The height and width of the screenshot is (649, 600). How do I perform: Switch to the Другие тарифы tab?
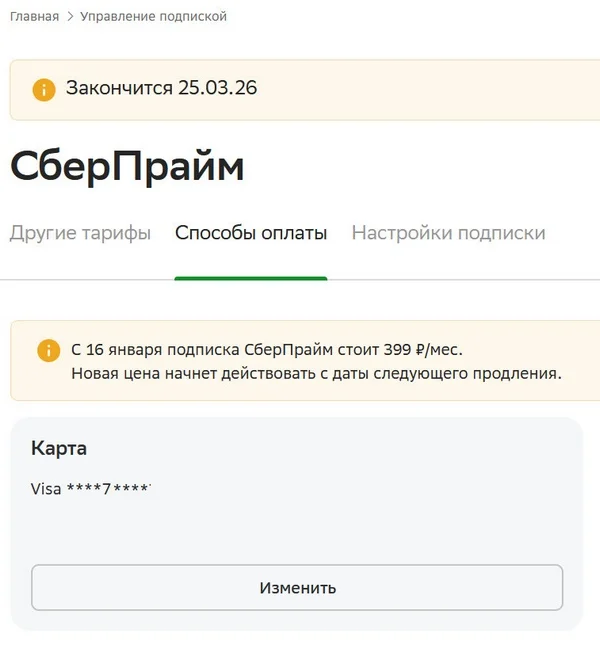click(80, 233)
